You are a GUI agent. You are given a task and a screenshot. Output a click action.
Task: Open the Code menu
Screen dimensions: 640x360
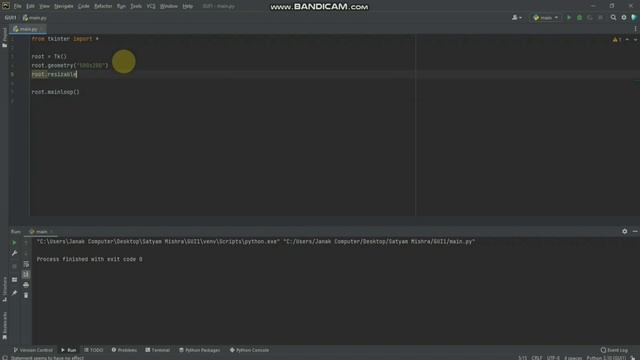(84, 6)
